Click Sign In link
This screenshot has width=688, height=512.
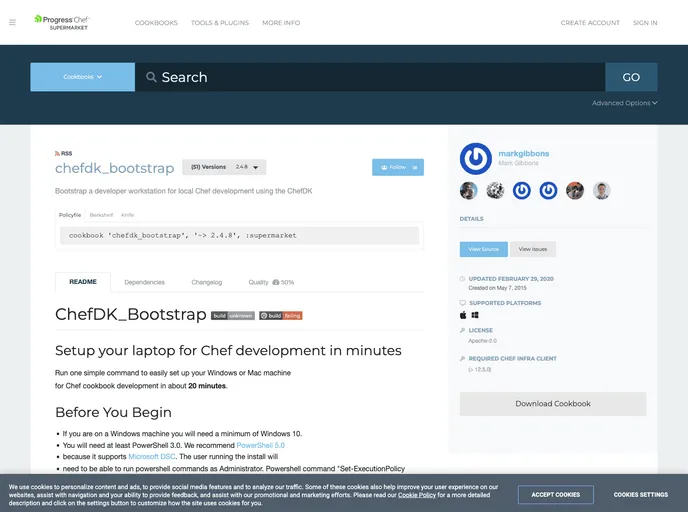[x=645, y=23]
